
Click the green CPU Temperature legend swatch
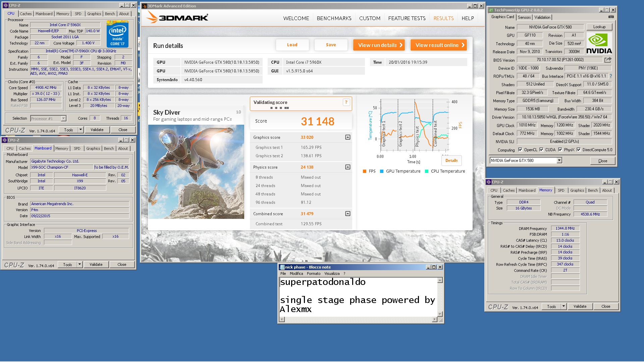[x=427, y=171]
